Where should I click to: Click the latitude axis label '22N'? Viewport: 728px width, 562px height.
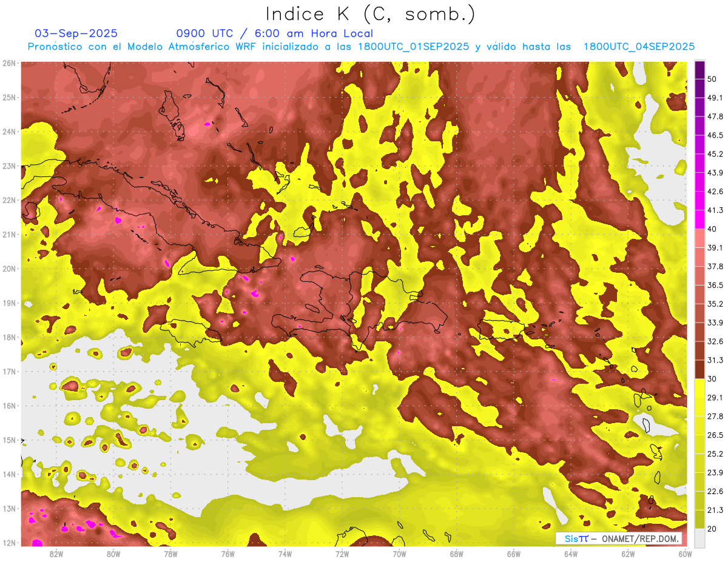[x=9, y=200]
